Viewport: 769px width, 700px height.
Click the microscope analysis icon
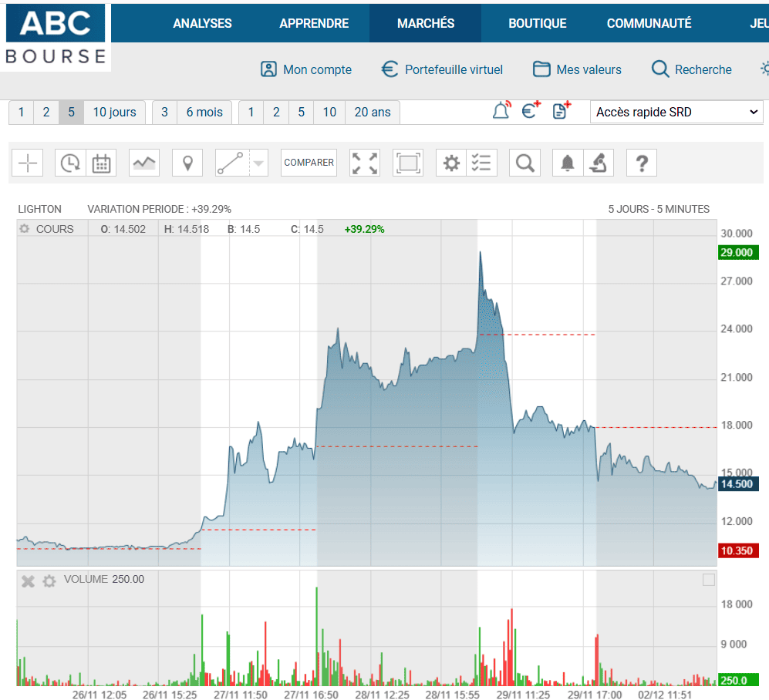599,163
